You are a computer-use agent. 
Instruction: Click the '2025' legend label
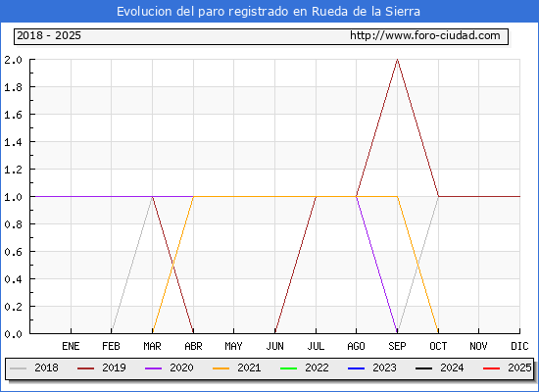click(519, 367)
